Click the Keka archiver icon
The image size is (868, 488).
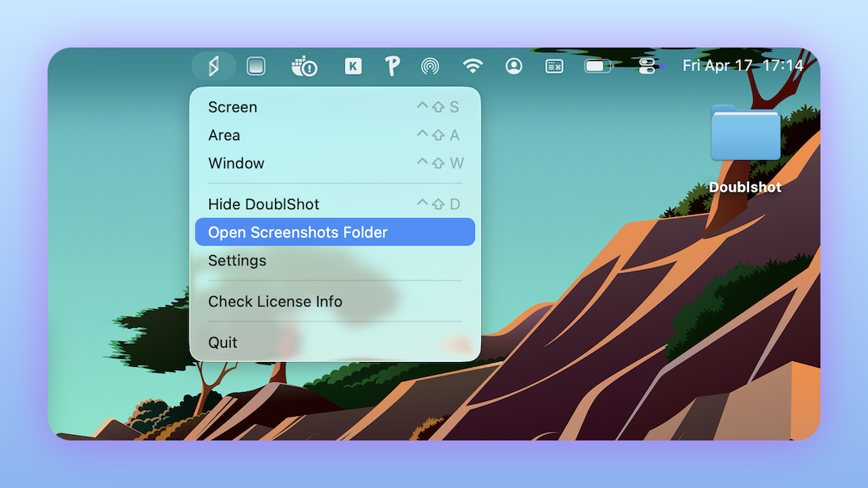pyautogui.click(x=352, y=66)
